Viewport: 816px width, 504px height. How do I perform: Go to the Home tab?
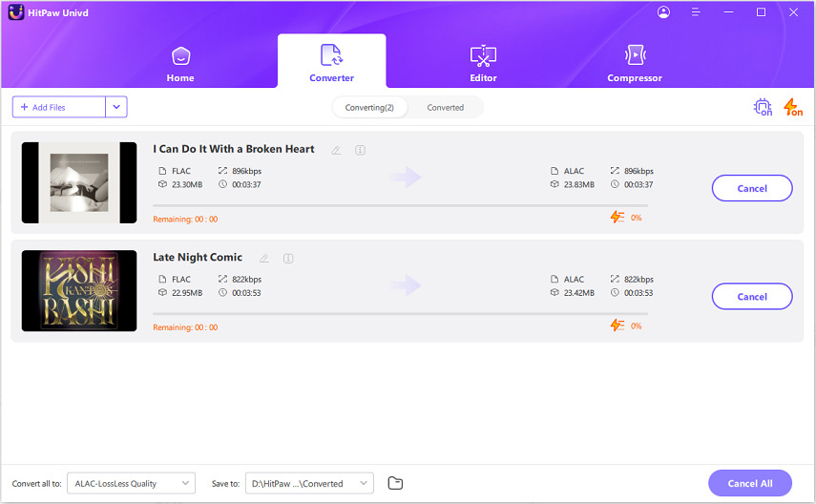tap(180, 65)
